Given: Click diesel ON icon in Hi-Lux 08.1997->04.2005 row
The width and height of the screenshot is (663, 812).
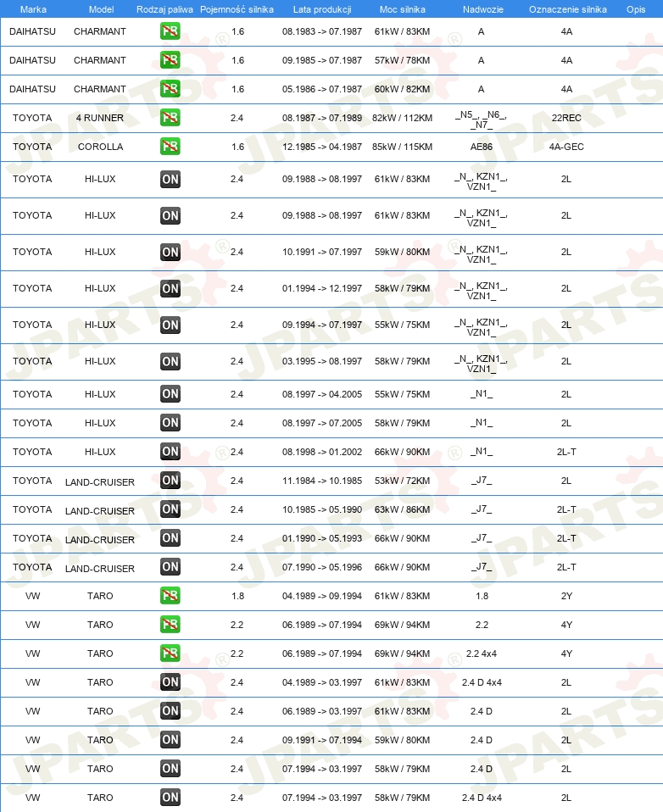Looking at the screenshot, I should 170,394.
